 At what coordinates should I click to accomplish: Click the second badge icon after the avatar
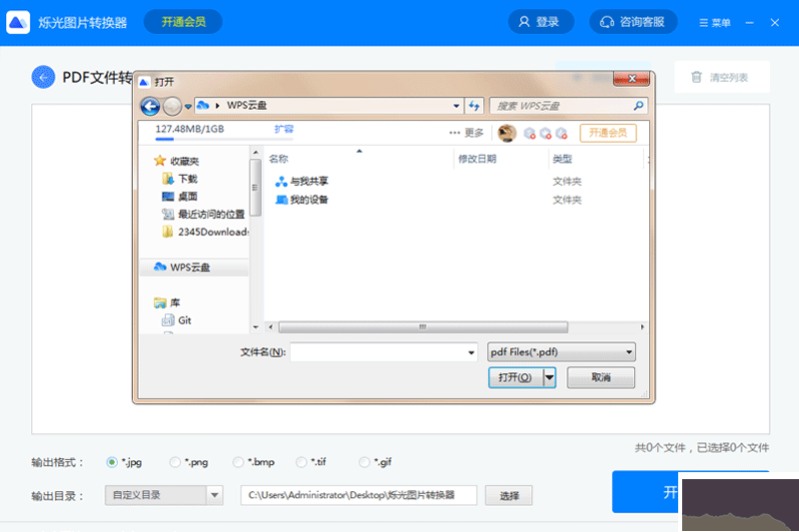(545, 134)
